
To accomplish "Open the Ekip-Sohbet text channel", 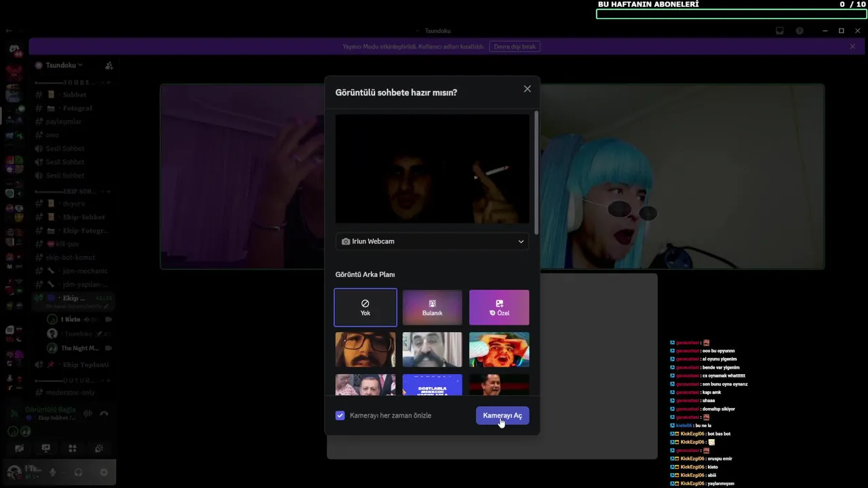I will pyautogui.click(x=74, y=217).
